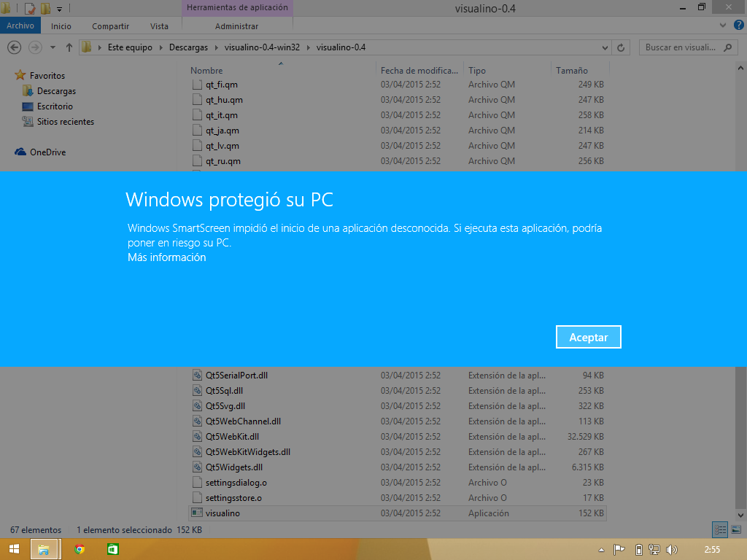
Task: Click File Explorer taskbar icon
Action: pos(44,549)
